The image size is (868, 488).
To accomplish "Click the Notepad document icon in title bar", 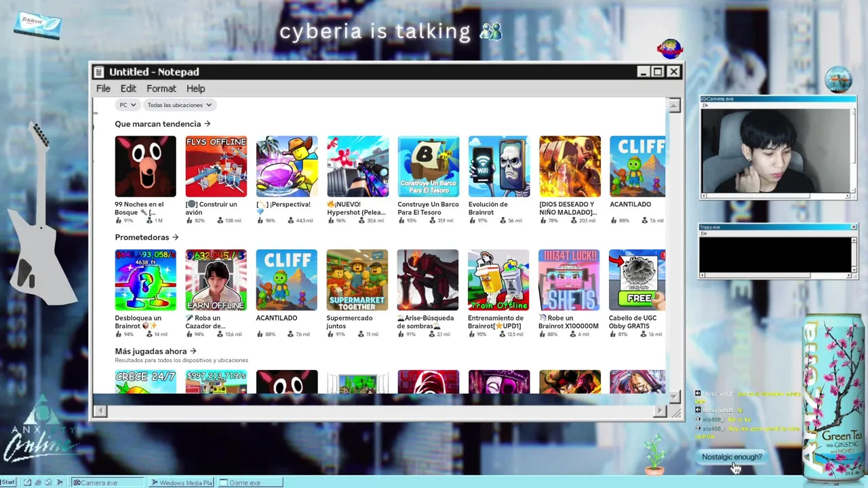I will tap(99, 72).
